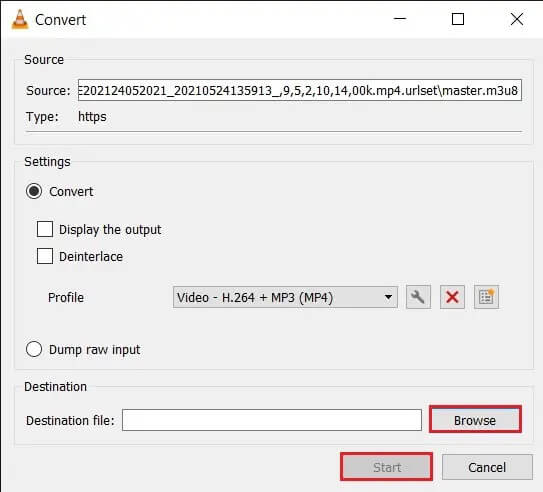Screen dimensions: 543x492
Task: Create a new profile icon
Action: pos(486,297)
